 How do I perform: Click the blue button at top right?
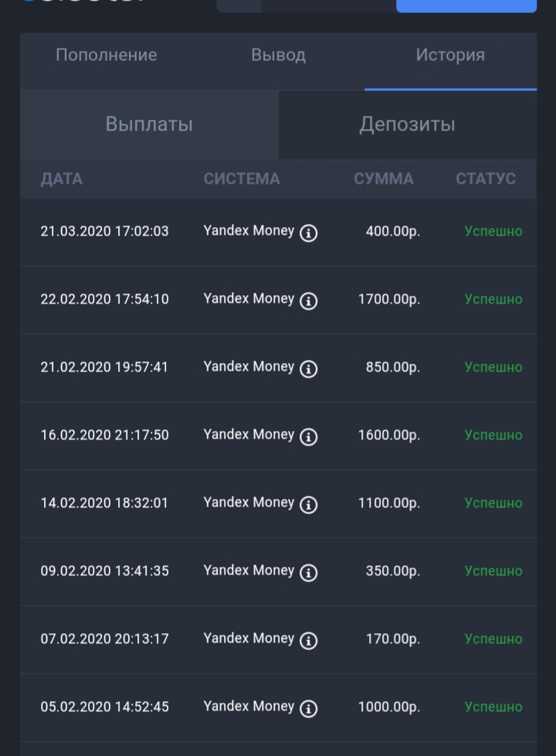click(466, 5)
